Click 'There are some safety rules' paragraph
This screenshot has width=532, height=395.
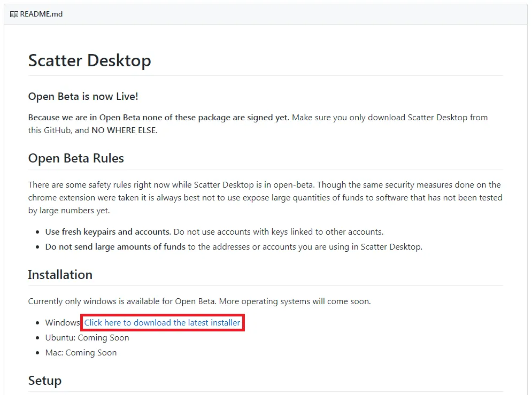pos(265,198)
